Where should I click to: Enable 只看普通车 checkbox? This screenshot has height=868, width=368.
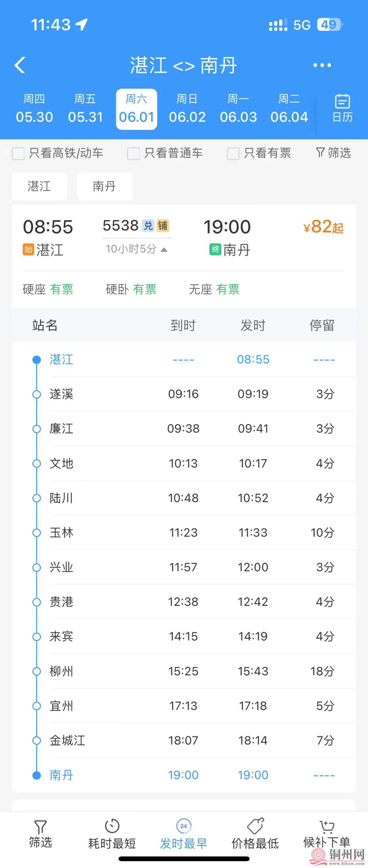pos(133,153)
